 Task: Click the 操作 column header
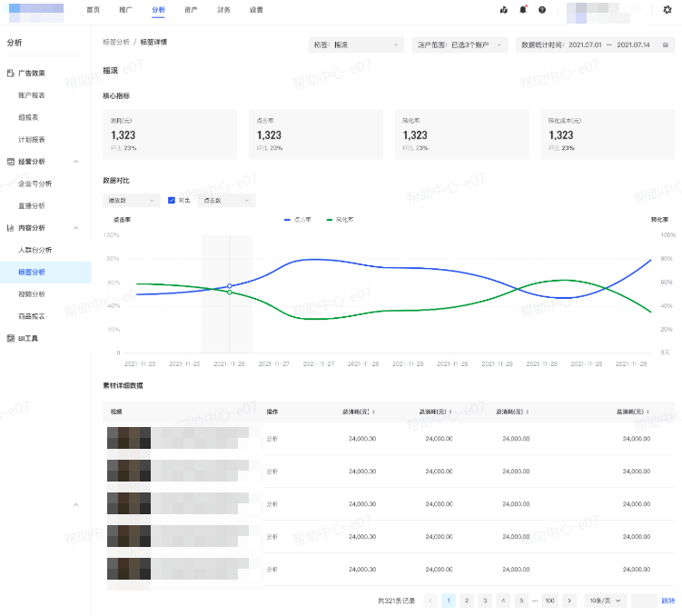click(272, 412)
